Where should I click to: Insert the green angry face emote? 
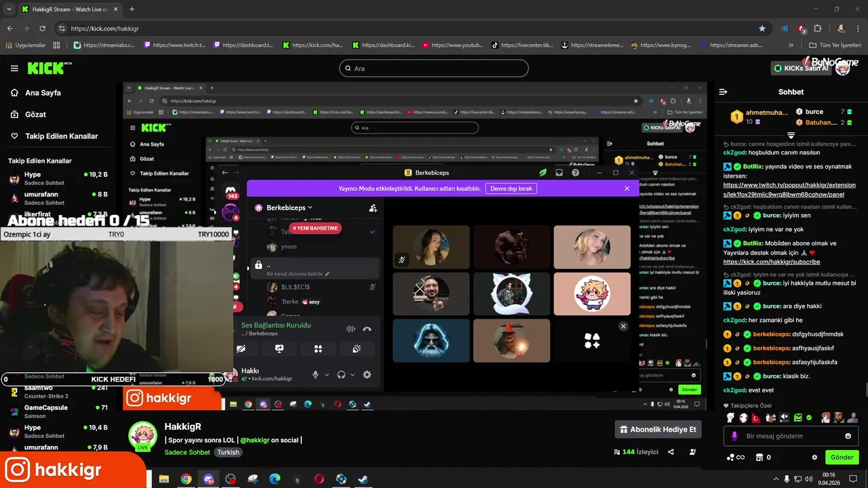point(798,418)
